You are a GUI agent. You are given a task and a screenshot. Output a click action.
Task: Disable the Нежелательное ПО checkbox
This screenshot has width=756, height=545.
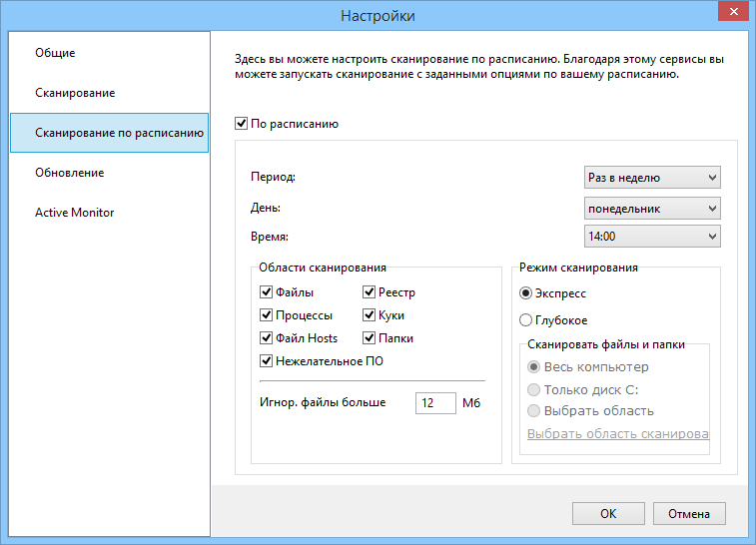point(266,361)
